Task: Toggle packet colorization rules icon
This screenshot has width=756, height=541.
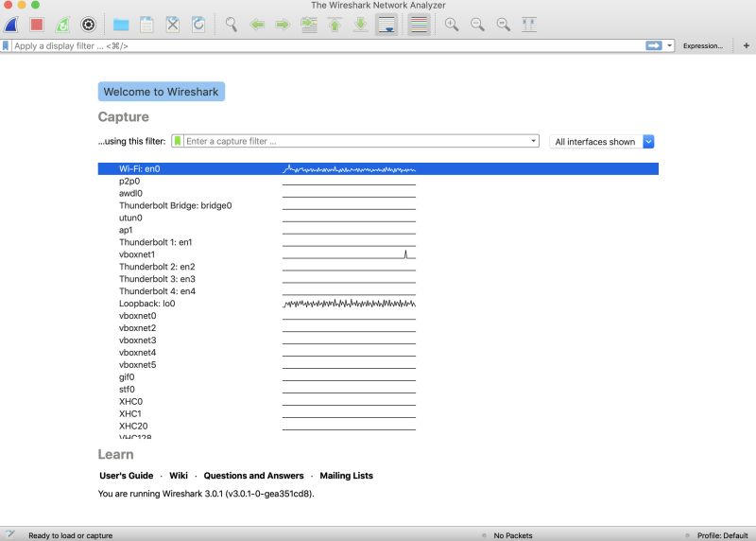Action: (419, 25)
